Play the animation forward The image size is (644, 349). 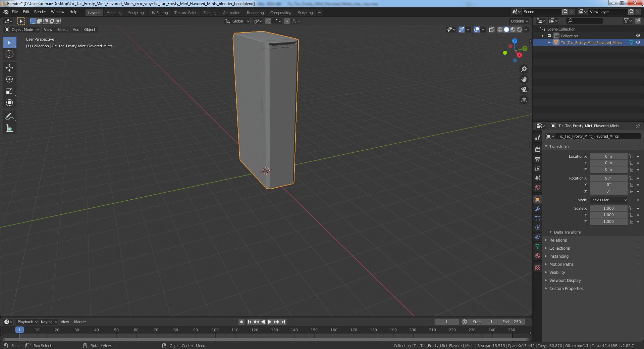[x=270, y=322]
